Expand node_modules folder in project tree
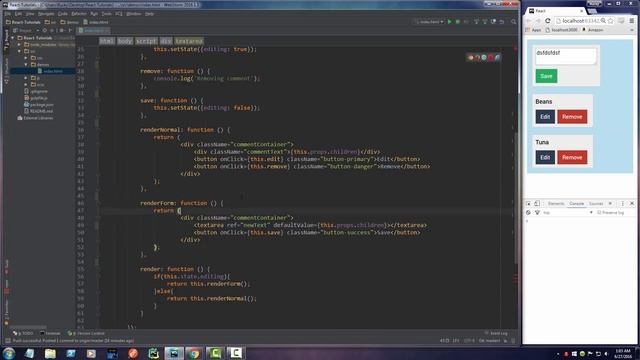 coord(20,44)
